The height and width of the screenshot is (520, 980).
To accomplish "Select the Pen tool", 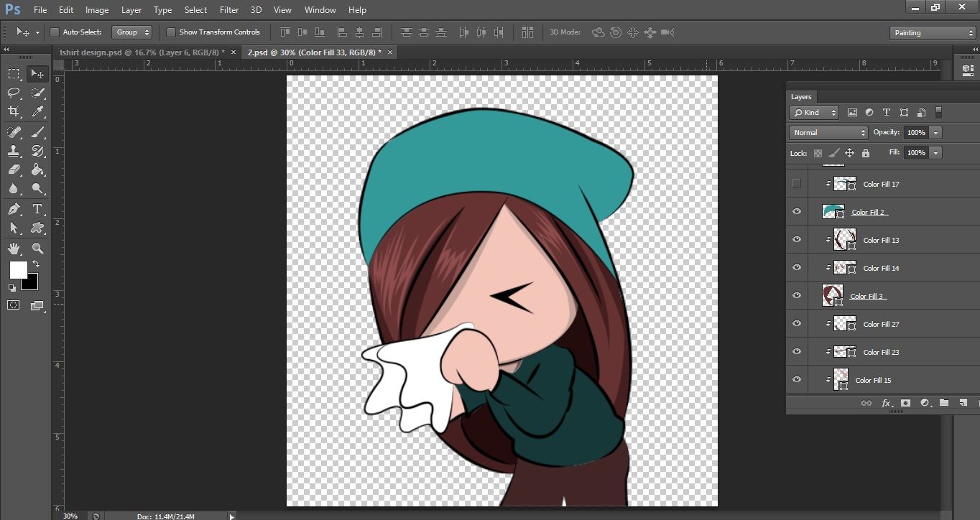I will 14,209.
